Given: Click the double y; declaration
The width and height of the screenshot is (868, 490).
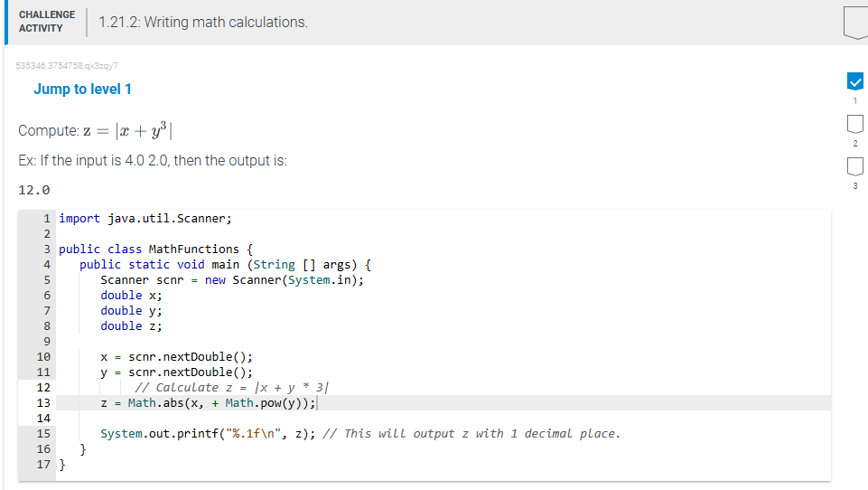Looking at the screenshot, I should tap(131, 311).
